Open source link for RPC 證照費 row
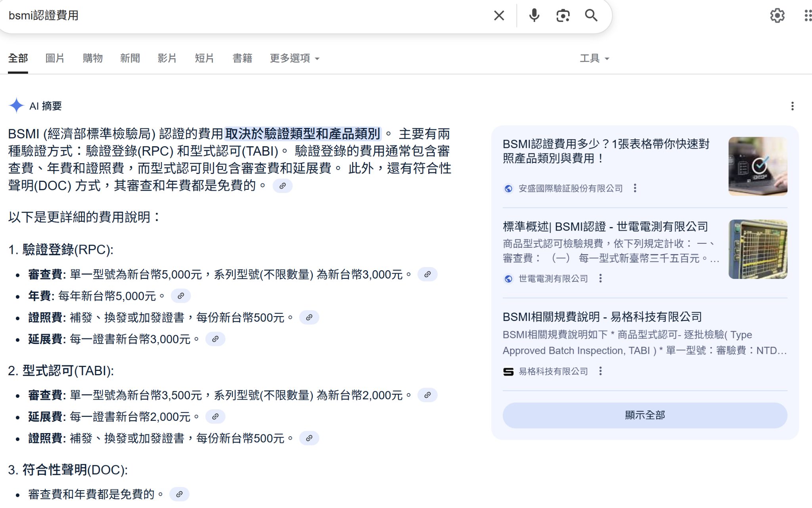Screen dimensions: 812x508 click(309, 317)
